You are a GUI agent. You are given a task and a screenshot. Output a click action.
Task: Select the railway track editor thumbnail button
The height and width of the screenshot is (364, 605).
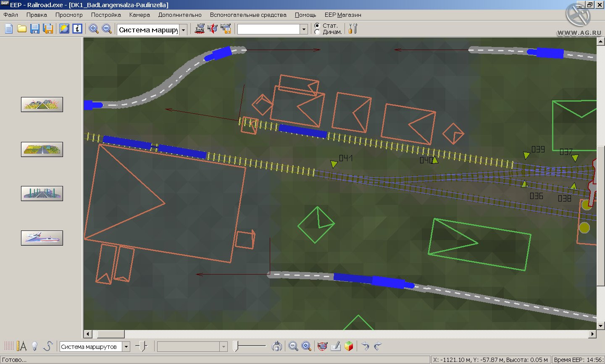42,105
